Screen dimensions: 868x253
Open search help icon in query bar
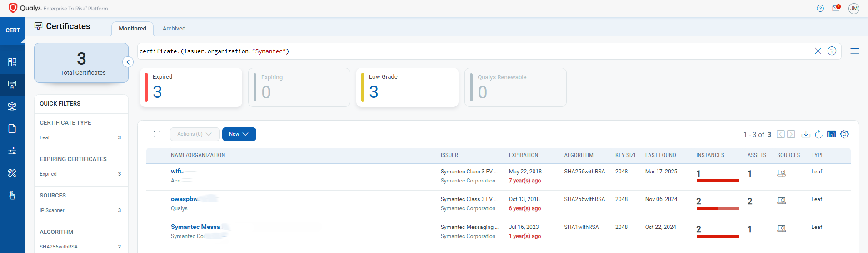(x=832, y=51)
